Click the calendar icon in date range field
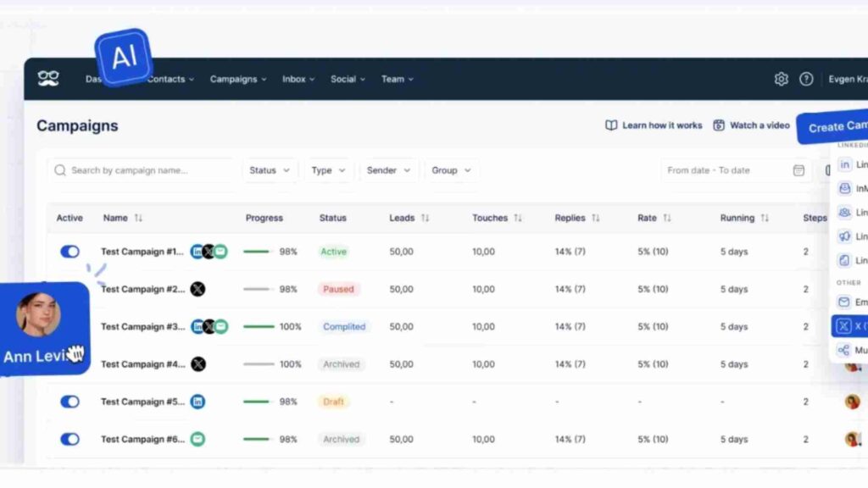Screen dimensions: 868x488 point(798,170)
